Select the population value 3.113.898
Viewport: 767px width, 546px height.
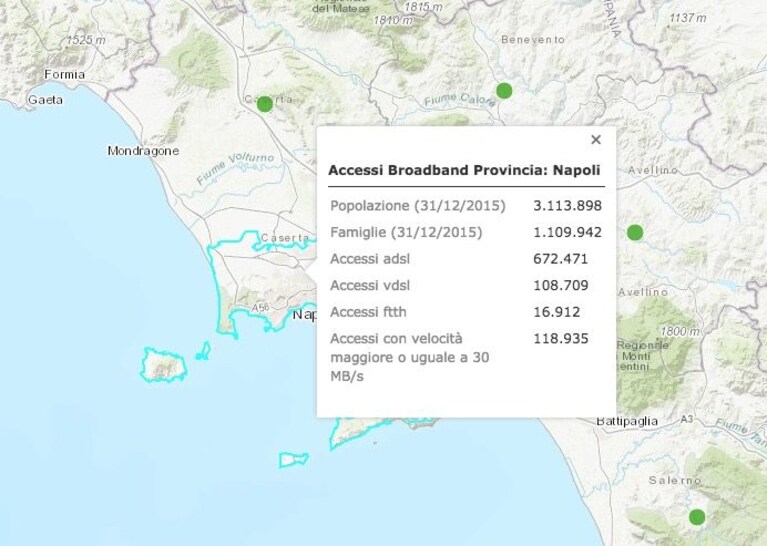[567, 205]
